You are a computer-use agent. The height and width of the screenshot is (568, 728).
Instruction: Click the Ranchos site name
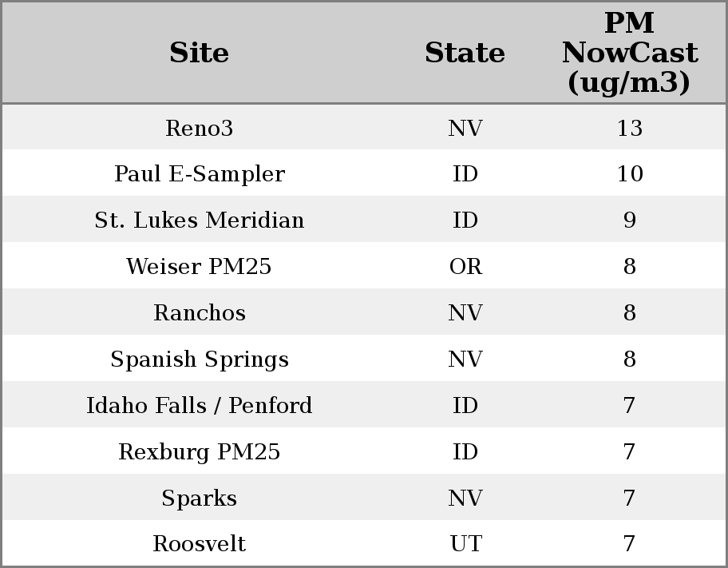coord(199,313)
